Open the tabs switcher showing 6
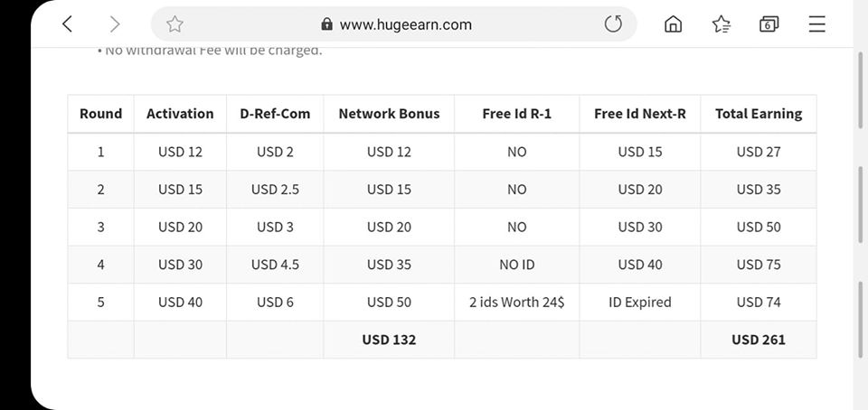Image resolution: width=868 pixels, height=410 pixels. (x=769, y=24)
